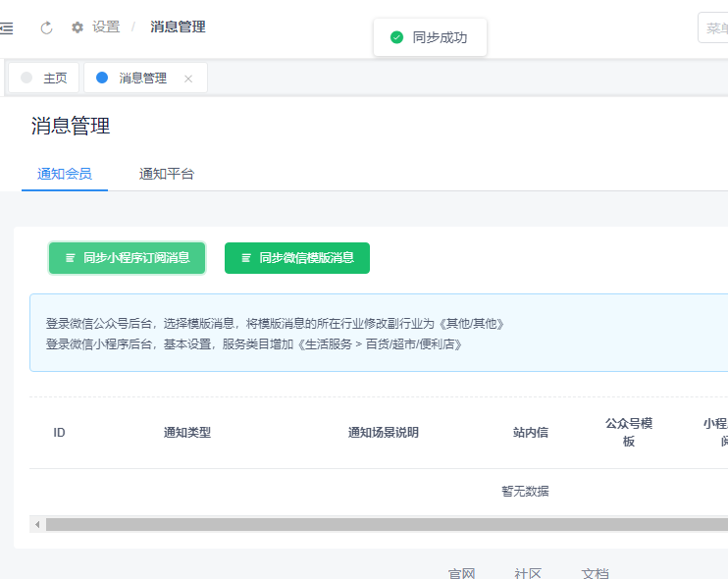The width and height of the screenshot is (728, 579).
Task: Select the 通知会员 tab
Action: coord(65,174)
